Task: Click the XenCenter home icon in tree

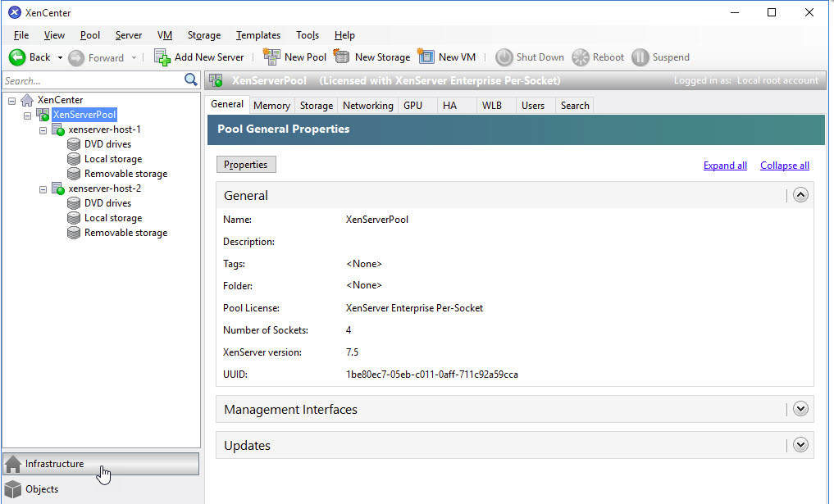Action: coord(27,100)
